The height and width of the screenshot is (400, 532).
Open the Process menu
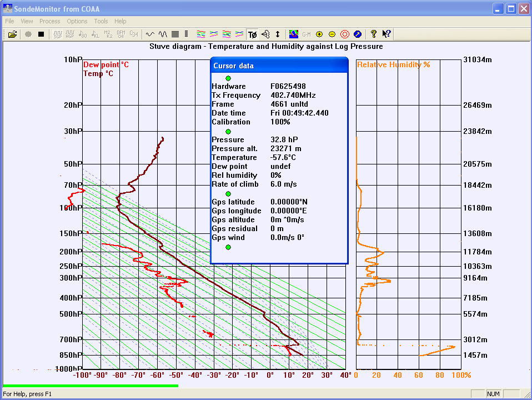click(49, 21)
